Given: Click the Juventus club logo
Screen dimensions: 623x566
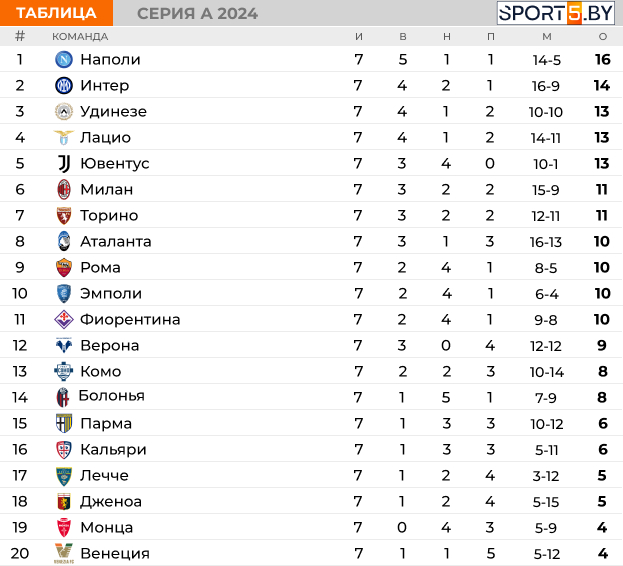Looking at the screenshot, I should tap(64, 163).
